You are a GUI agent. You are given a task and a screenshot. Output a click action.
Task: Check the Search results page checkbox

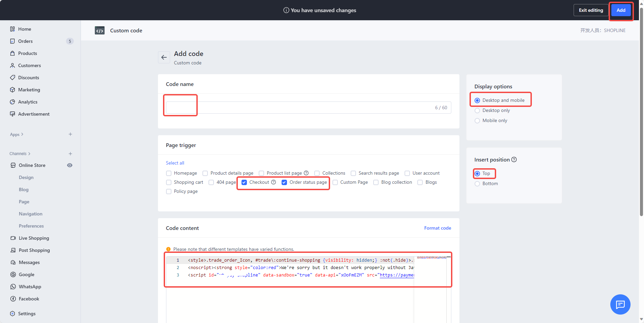353,173
